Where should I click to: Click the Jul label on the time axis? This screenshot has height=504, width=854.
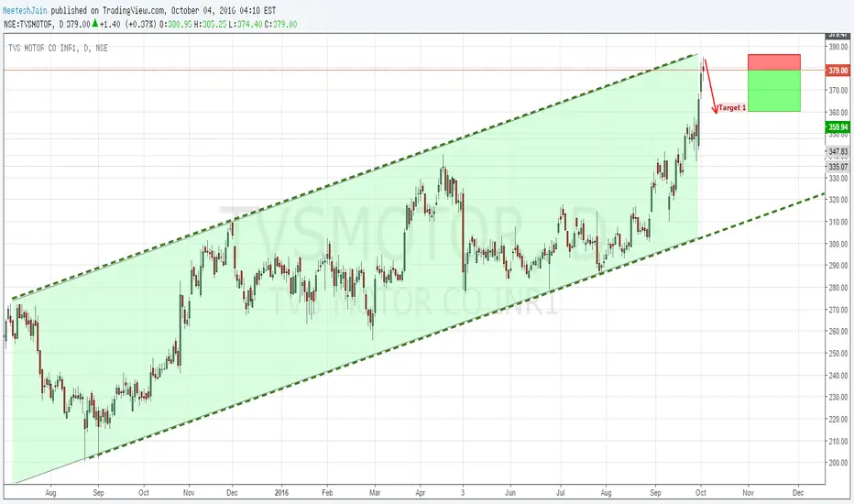(560, 493)
